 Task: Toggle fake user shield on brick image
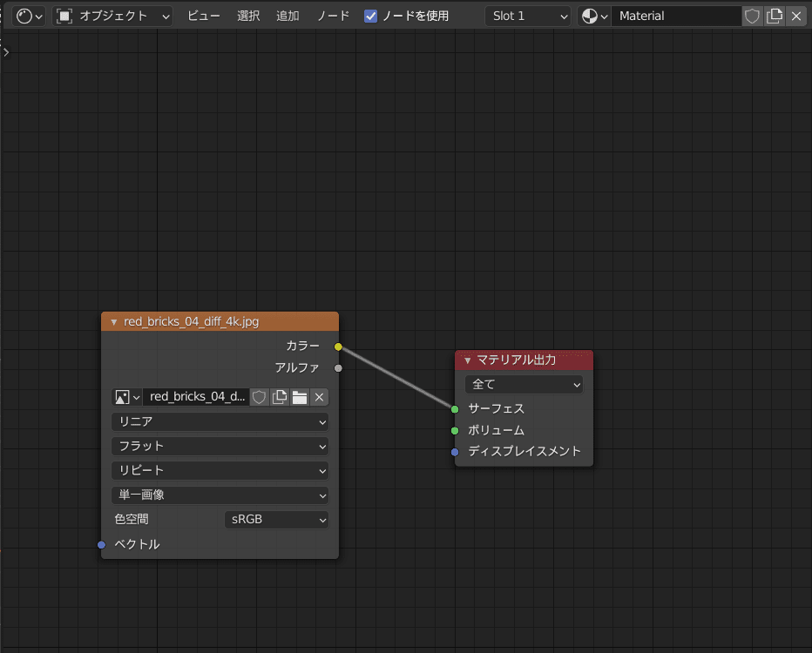click(259, 397)
